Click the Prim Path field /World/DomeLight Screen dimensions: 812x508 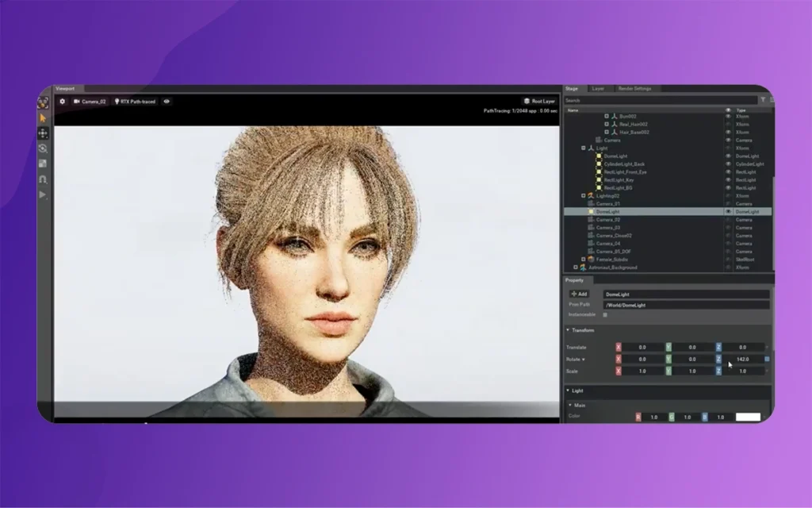click(x=686, y=306)
